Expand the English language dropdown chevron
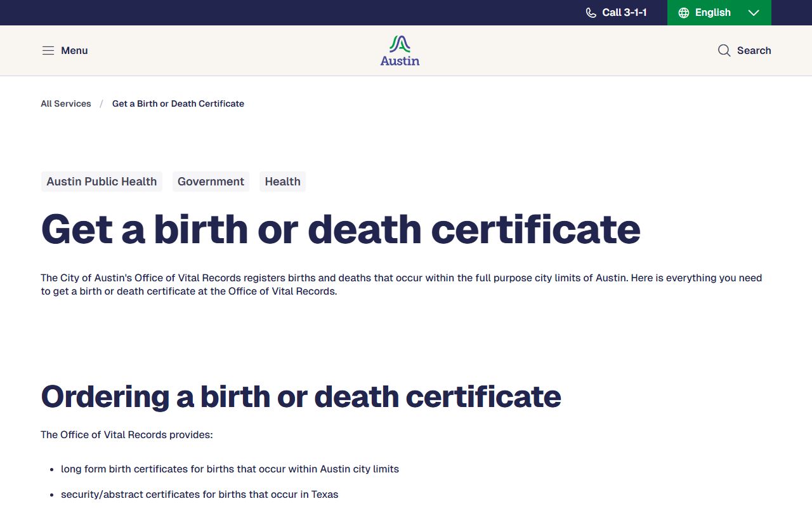 tap(754, 13)
